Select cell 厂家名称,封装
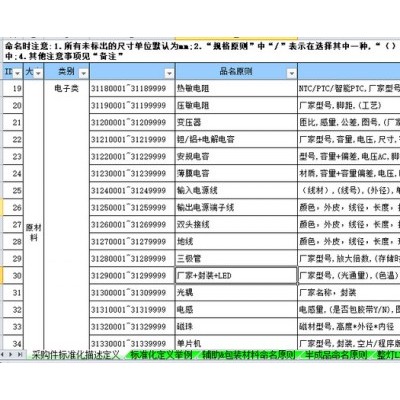Screen dimensions: 400x400 tap(349, 292)
